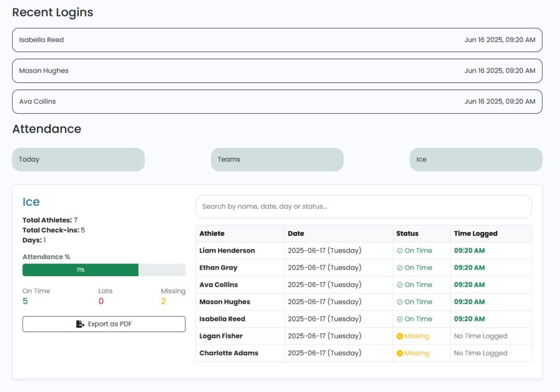This screenshot has width=560, height=392.
Task: Click the Export as PDF button
Action: click(x=104, y=324)
